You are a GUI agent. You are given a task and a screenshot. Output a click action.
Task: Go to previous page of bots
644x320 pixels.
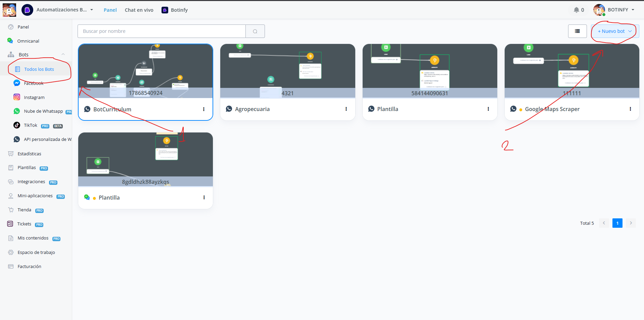pos(604,223)
